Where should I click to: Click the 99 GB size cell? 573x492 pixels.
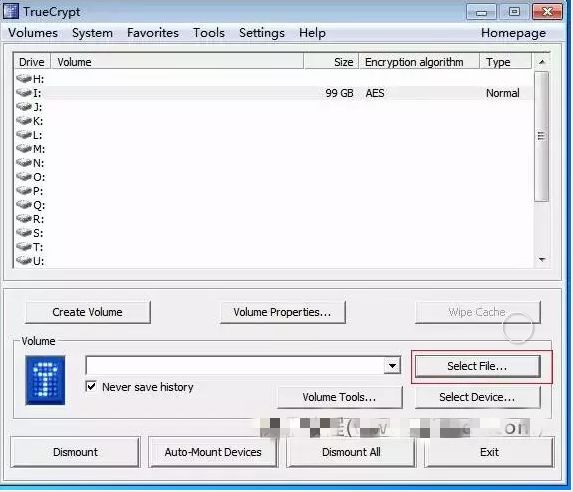[339, 93]
